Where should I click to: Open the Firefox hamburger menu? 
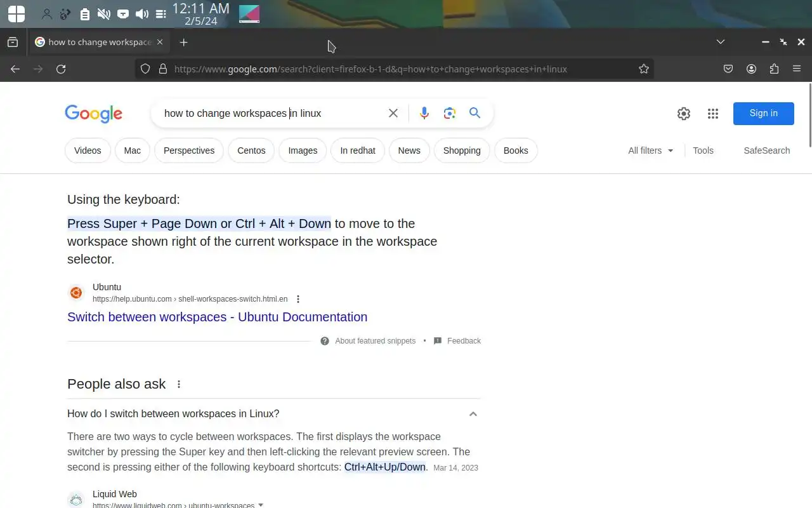point(797,69)
